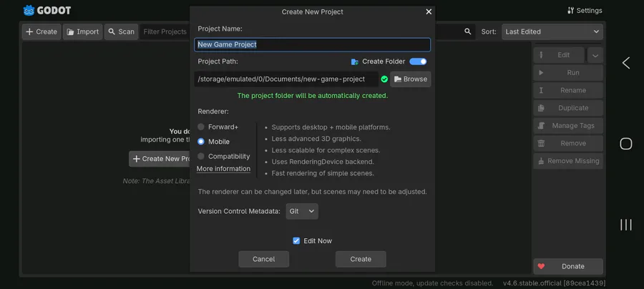Click the Remove Missing button
This screenshot has width=644, height=289.
pos(568,161)
